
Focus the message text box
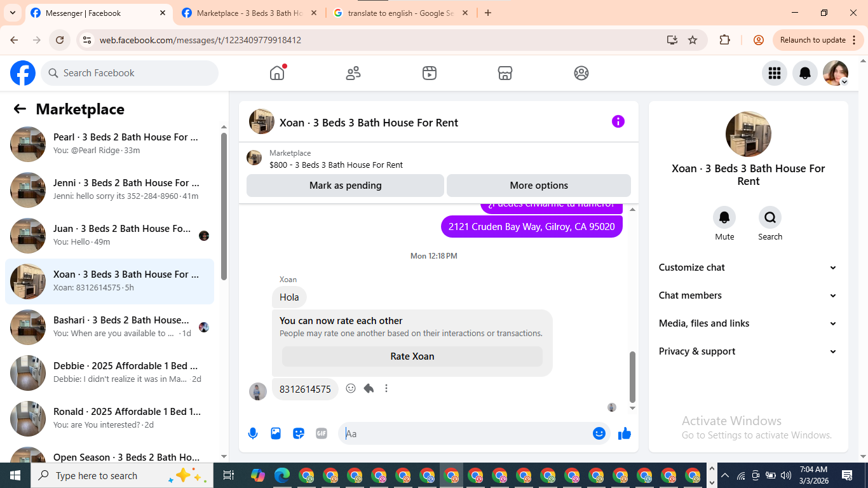(465, 433)
